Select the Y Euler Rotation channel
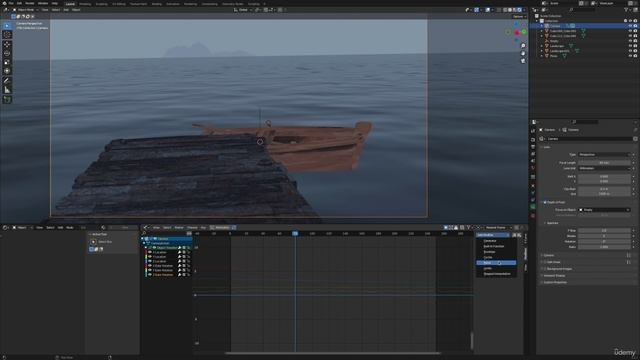The width and height of the screenshot is (640, 360). pos(163,270)
